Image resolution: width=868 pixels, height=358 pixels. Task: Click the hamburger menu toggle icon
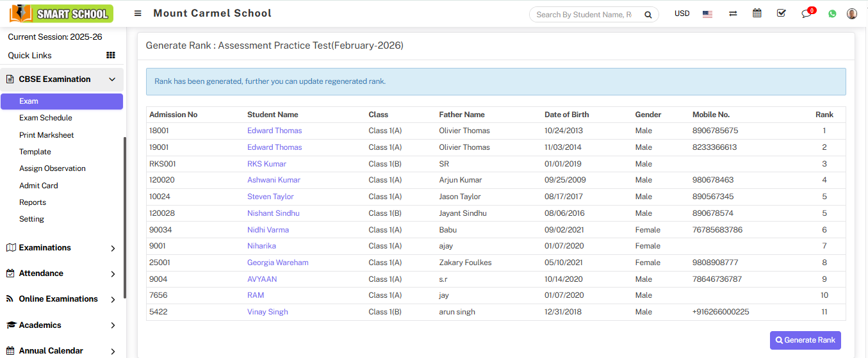(138, 13)
